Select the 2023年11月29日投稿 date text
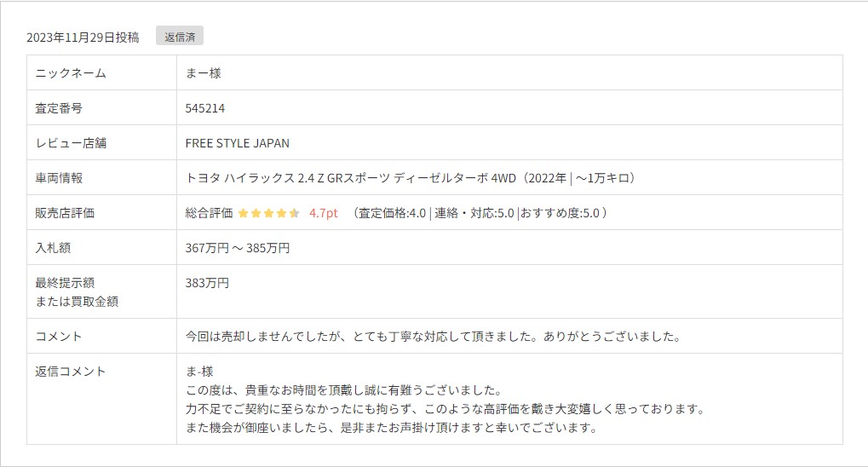Image resolution: width=868 pixels, height=467 pixels. 83,37
